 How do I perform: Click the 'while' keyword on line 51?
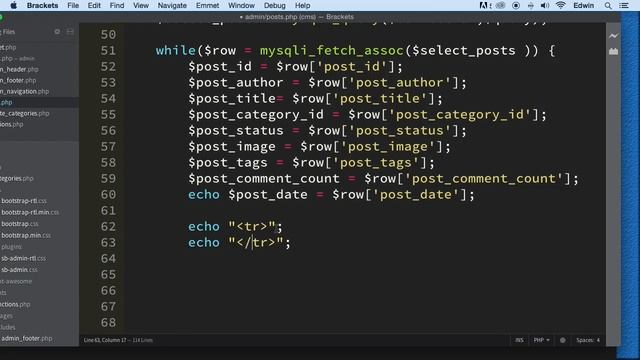click(176, 51)
